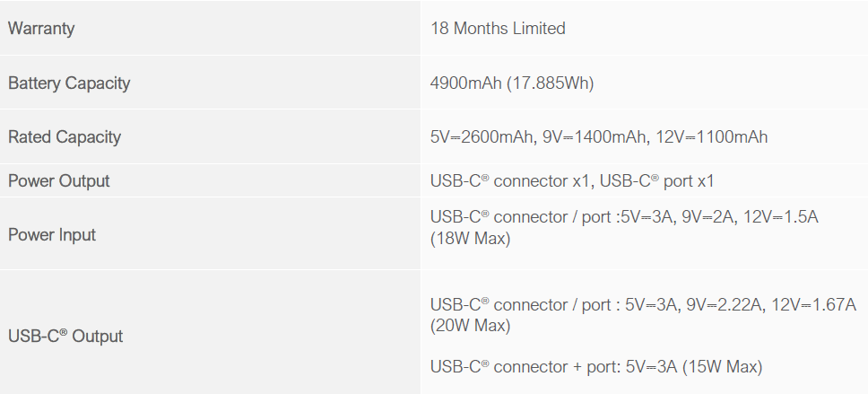Select USB-C connector x1 port x1 text
Image resolution: width=868 pixels, height=394 pixels.
pos(572,180)
